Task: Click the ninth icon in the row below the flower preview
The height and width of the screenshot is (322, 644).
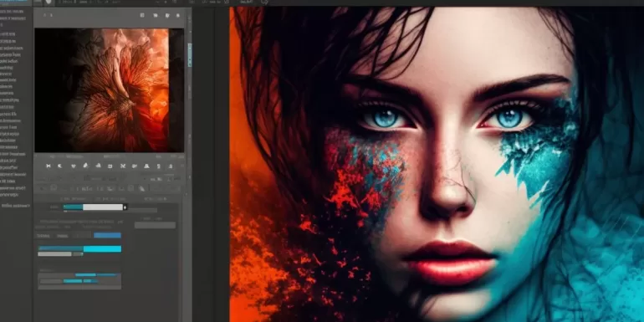Action: 146,166
